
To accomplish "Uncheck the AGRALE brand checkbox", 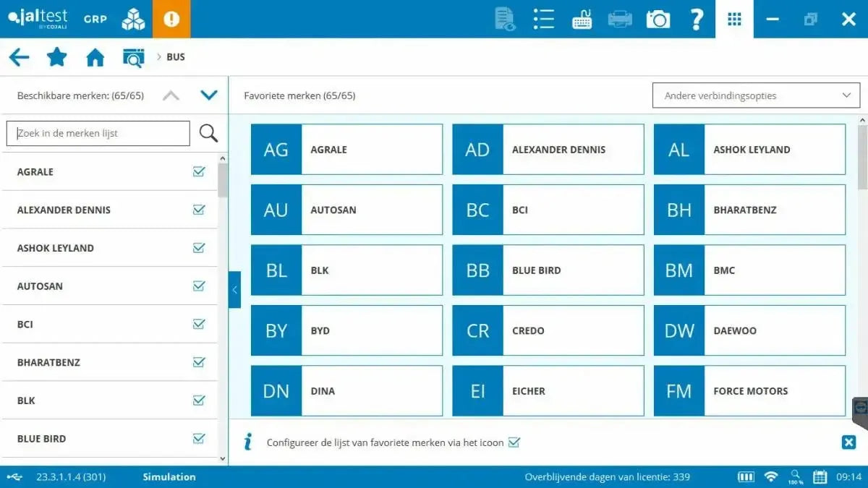I will 199,171.
